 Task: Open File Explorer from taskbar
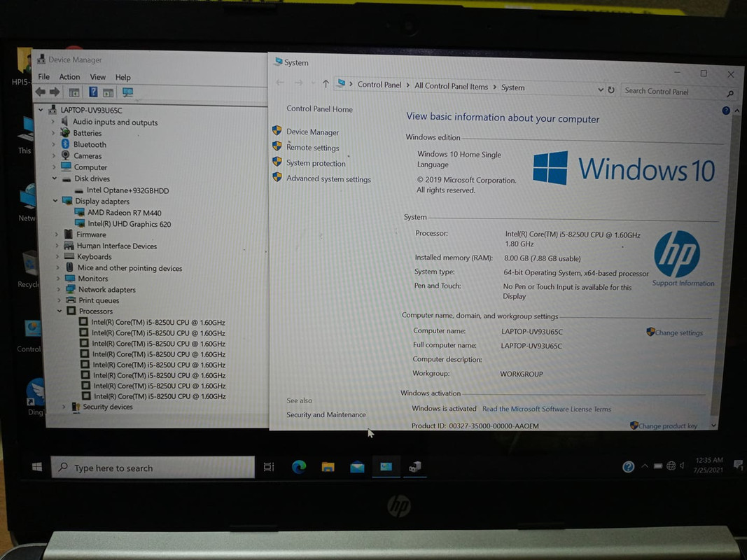(x=328, y=467)
